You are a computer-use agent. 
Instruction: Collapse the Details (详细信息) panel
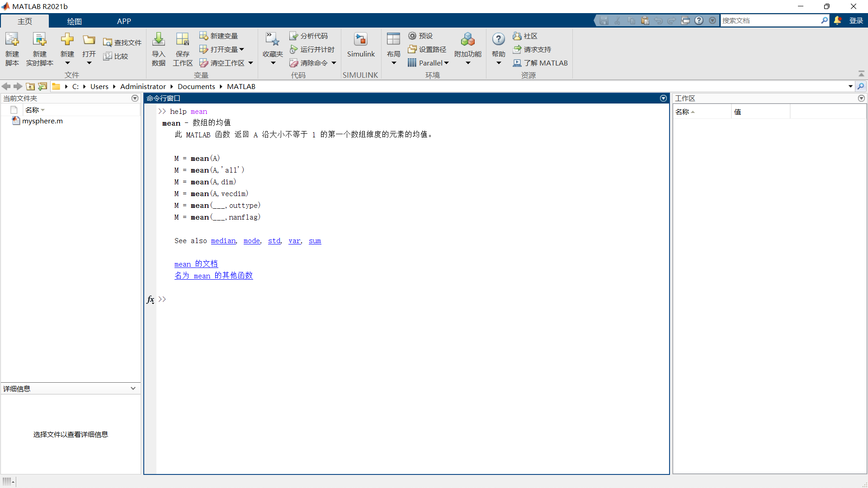(133, 388)
